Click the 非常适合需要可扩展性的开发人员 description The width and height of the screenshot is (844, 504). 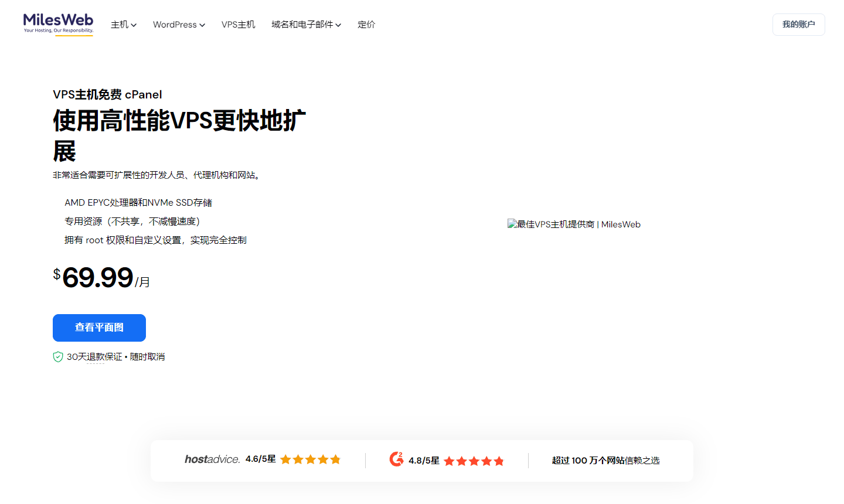click(x=157, y=175)
